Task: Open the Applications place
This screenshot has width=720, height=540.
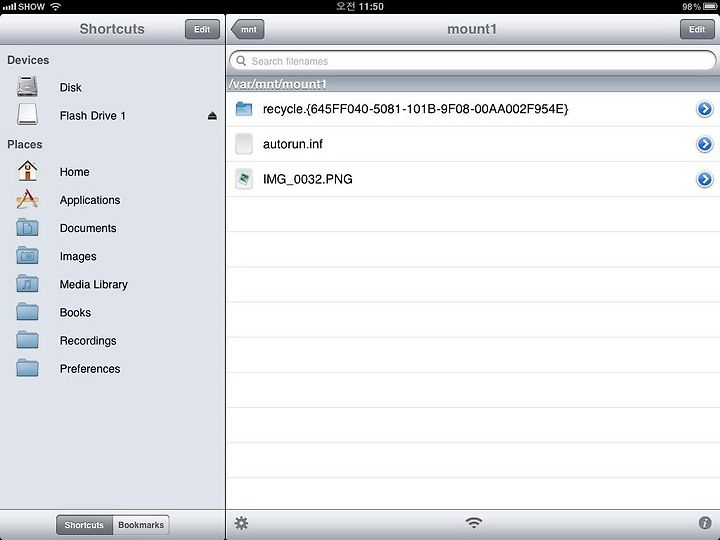Action: pyautogui.click(x=112, y=200)
